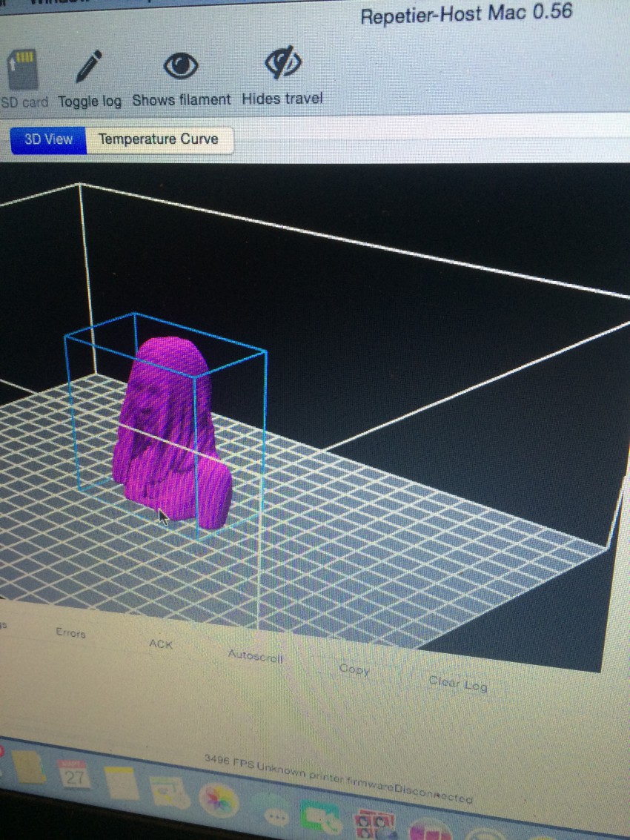630x840 pixels.
Task: Enable Autoscroll in the log
Action: 255,655
